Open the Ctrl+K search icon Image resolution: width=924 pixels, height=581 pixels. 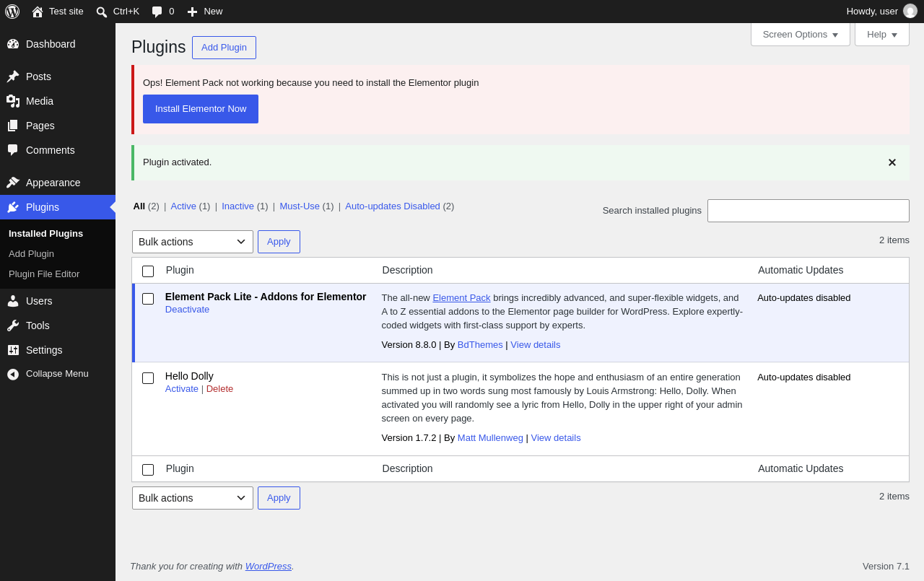coord(102,12)
